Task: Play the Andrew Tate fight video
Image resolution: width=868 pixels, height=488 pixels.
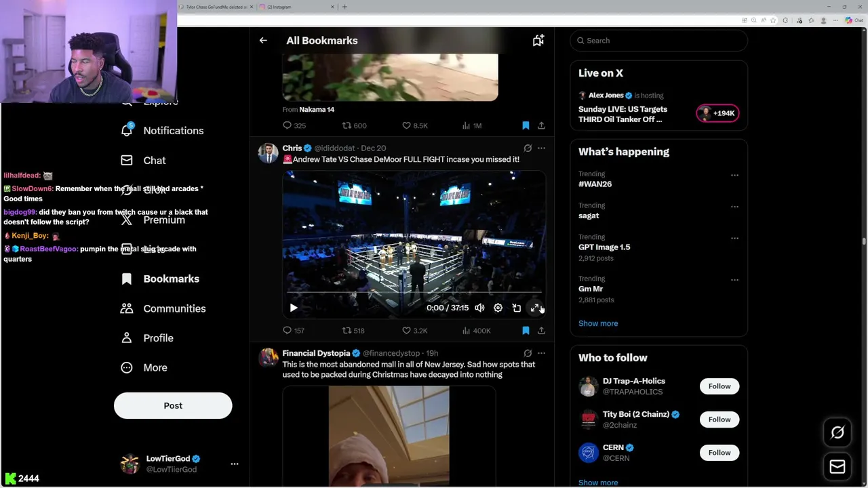Action: pos(294,308)
